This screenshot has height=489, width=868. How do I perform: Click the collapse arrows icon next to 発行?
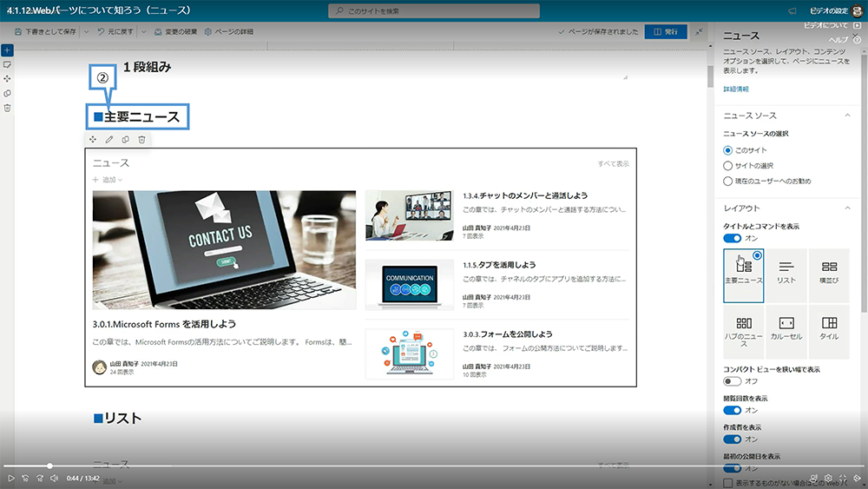pos(699,31)
